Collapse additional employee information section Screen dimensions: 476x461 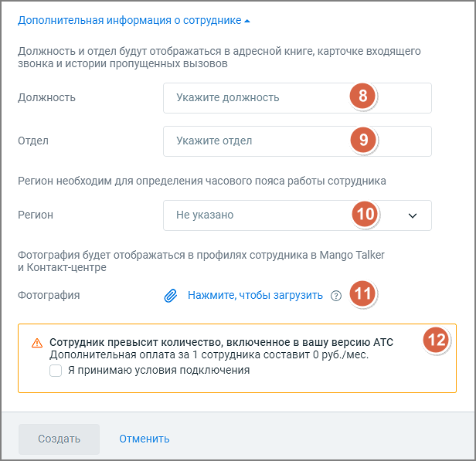click(134, 20)
